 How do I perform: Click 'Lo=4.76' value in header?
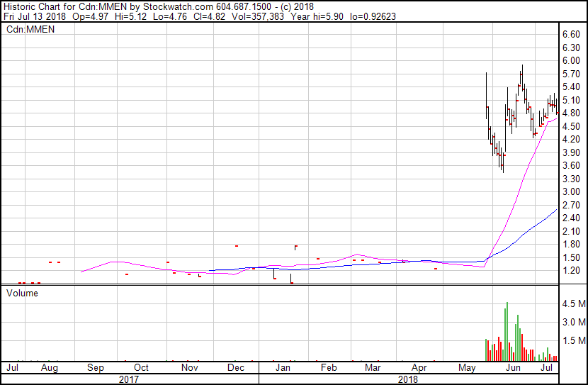point(170,17)
